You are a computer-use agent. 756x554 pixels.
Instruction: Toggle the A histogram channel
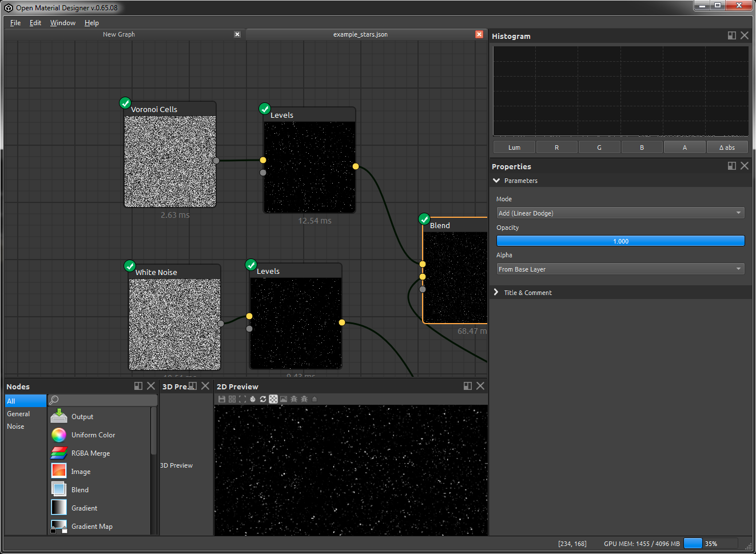[685, 148]
